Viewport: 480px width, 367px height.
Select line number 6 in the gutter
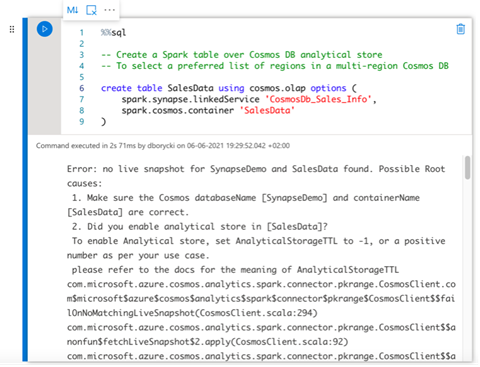click(82, 88)
